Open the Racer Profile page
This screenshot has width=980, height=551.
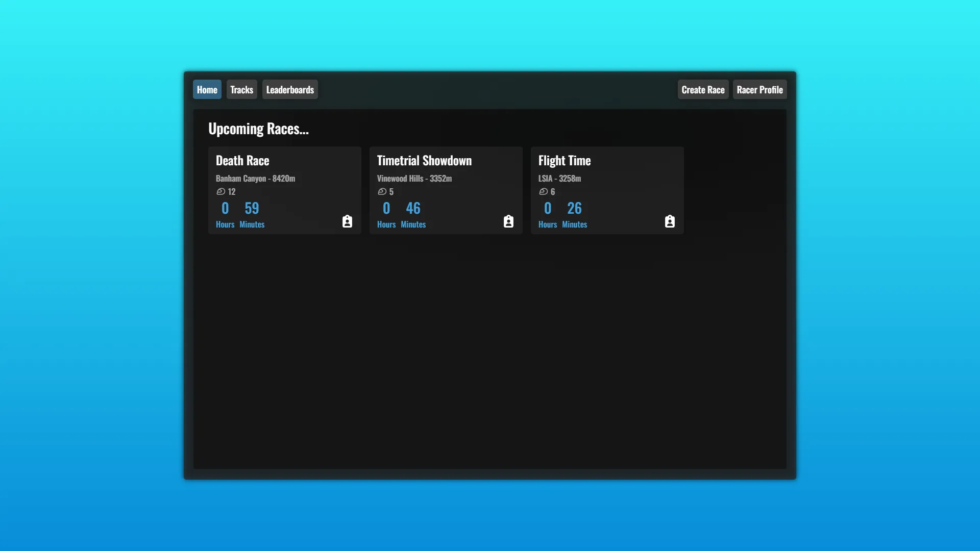click(x=759, y=89)
